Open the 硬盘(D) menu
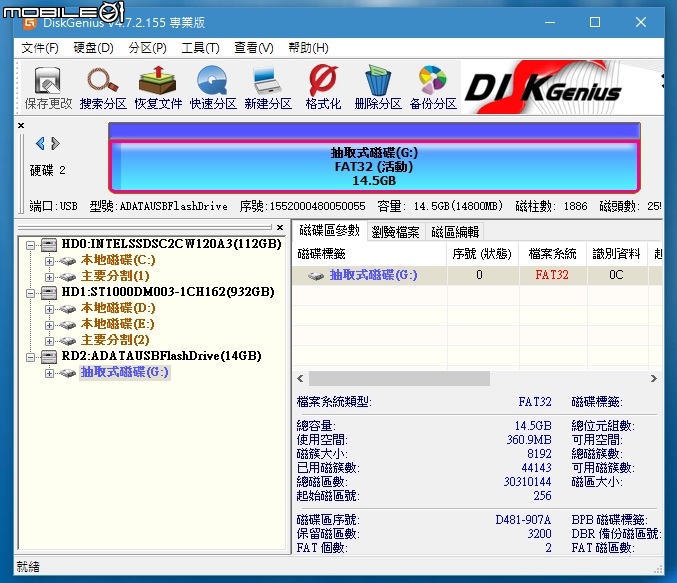The image size is (677, 583). pyautogui.click(x=93, y=48)
